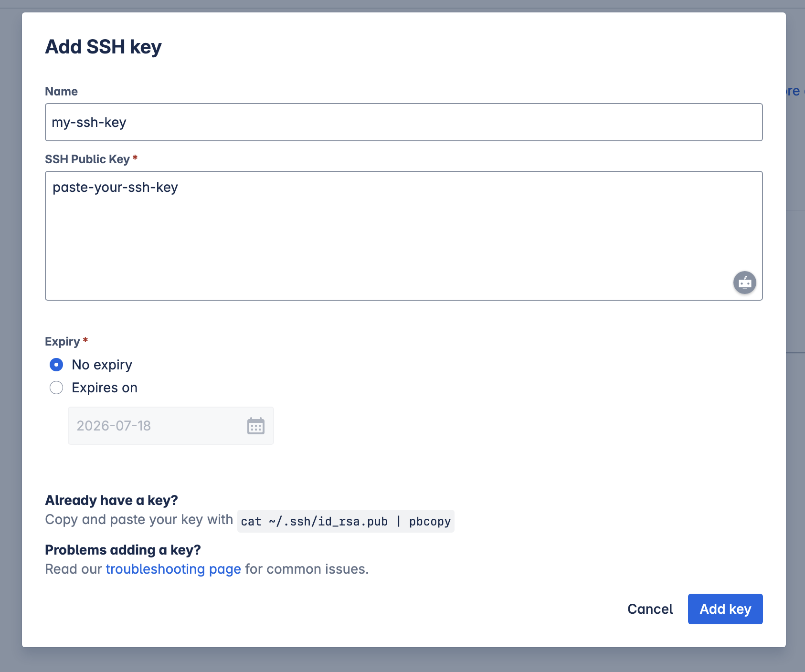This screenshot has height=672, width=805.
Task: Click the red asterisk beside SSH Public Key
Action: coord(135,158)
